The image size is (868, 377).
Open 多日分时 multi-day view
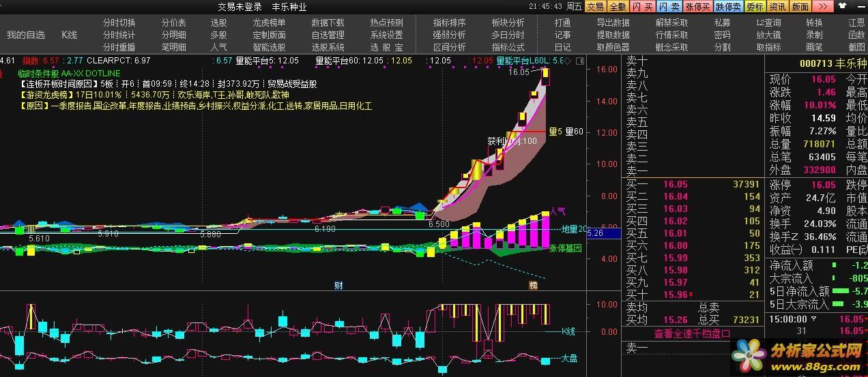coord(508,35)
